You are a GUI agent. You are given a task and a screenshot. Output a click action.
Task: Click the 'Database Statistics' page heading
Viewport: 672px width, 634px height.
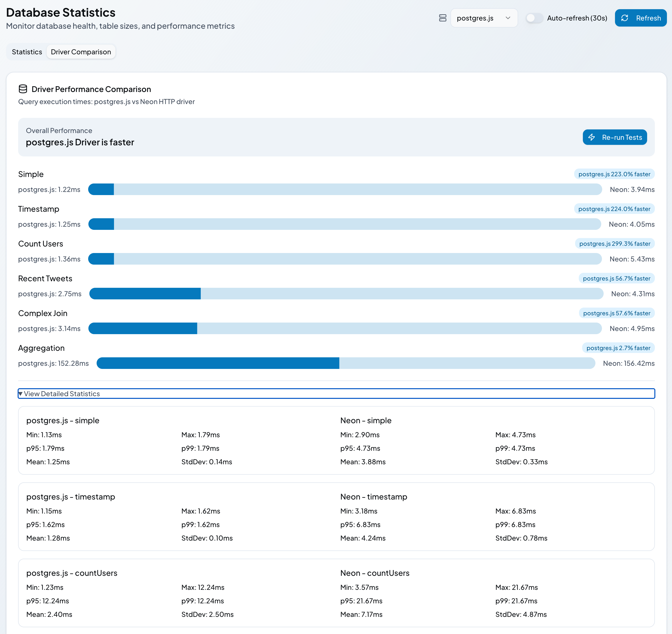pos(61,13)
